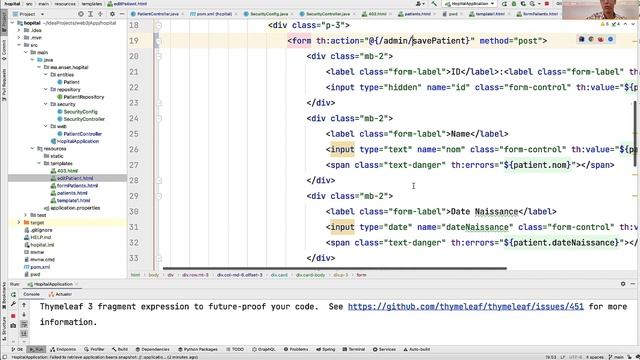
Task: Select formPatients.html in project tree
Action: click(74, 186)
